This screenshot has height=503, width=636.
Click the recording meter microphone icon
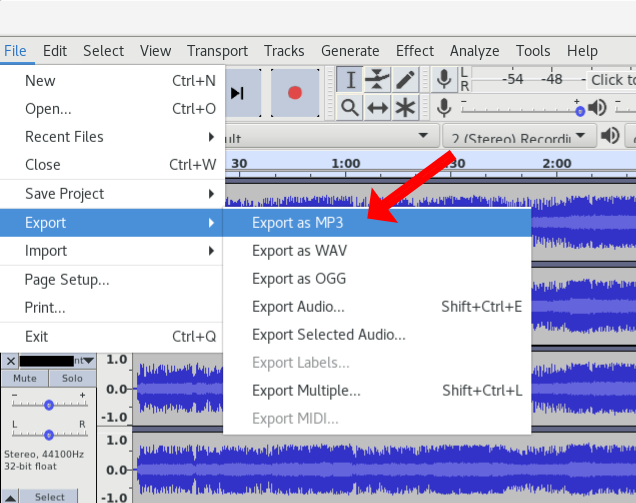click(444, 79)
